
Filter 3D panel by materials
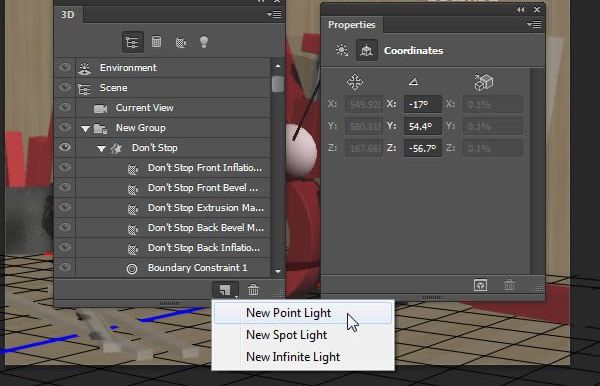[181, 42]
